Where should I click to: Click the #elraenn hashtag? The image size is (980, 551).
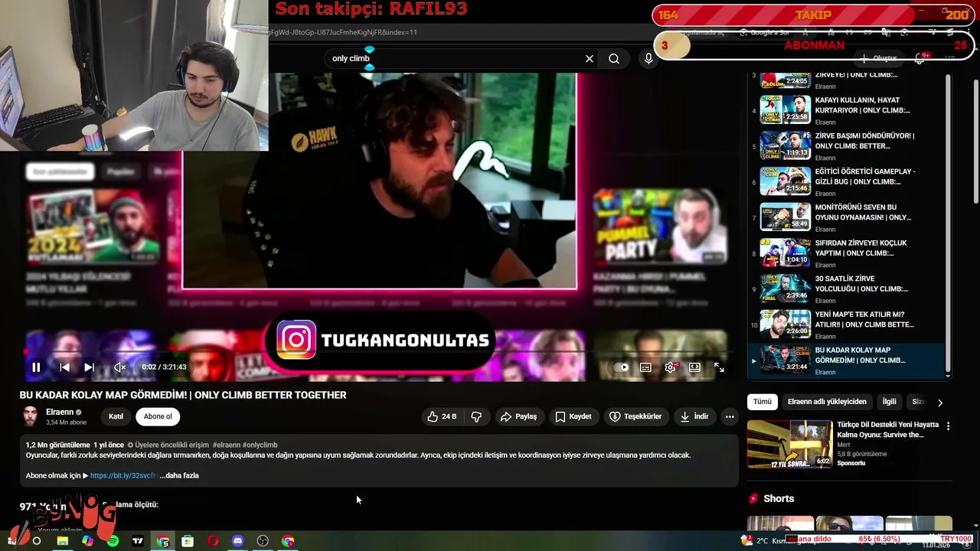(x=226, y=445)
